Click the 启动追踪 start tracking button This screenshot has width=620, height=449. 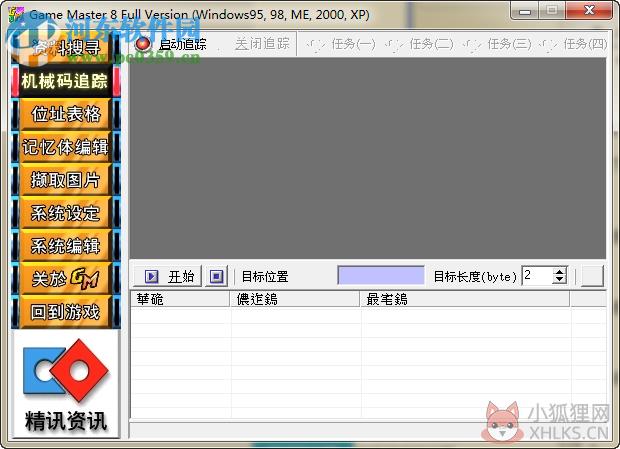(171, 44)
